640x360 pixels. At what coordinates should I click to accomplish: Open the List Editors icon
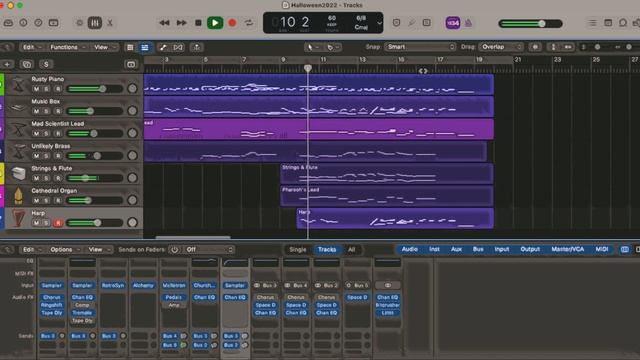592,23
